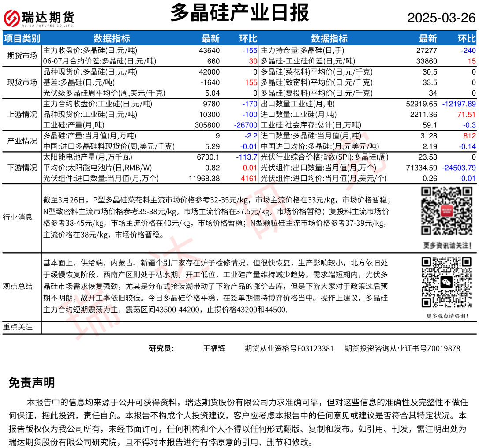Click the 重点关注 row label
The height and width of the screenshot is (448, 479).
click(x=18, y=327)
